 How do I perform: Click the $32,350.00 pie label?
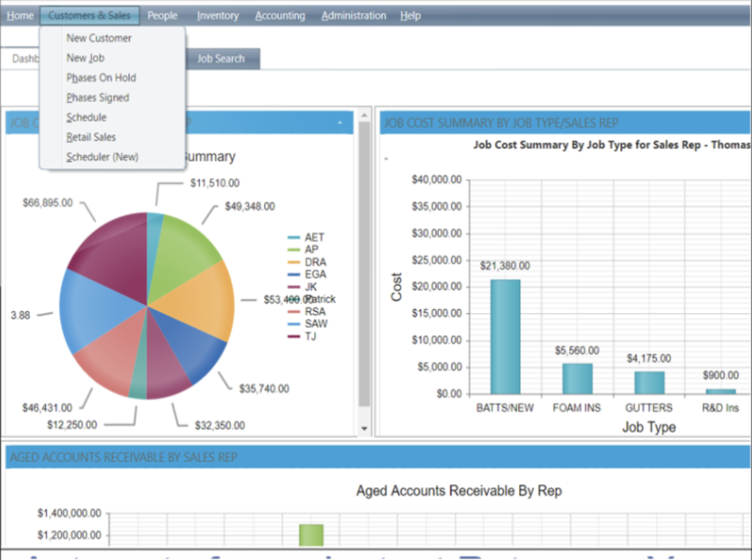[220, 425]
